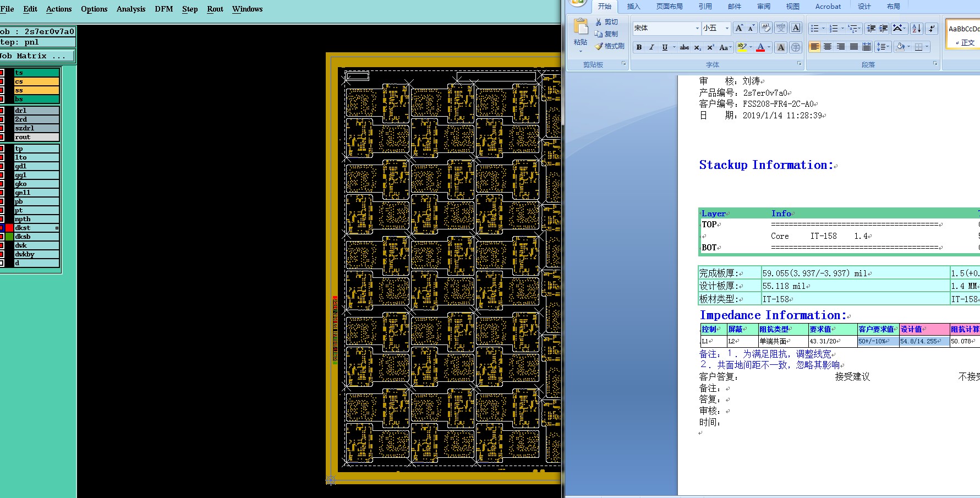Toggle Bold formatting in Word

point(639,47)
